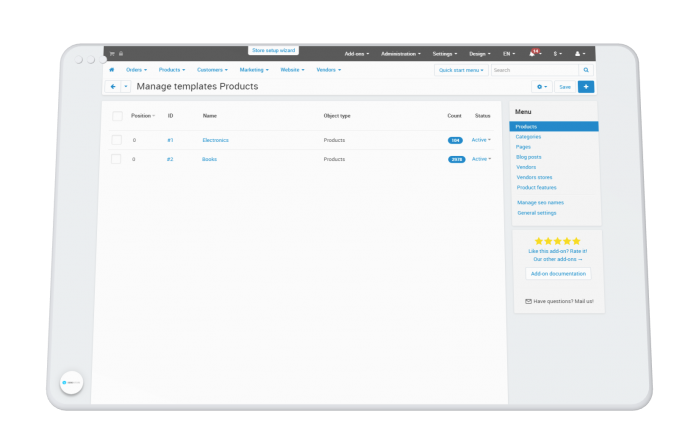This screenshot has width=700, height=445.
Task: Click the #1 ID link
Action: pos(170,140)
